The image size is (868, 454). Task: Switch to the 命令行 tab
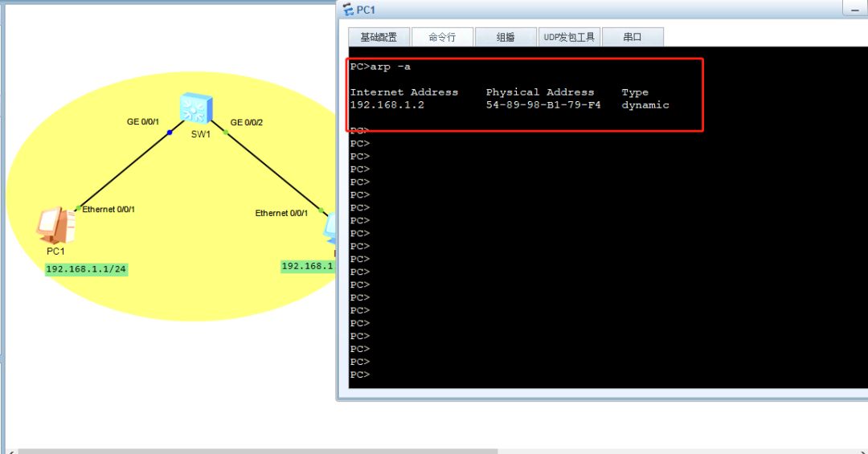[x=442, y=37]
